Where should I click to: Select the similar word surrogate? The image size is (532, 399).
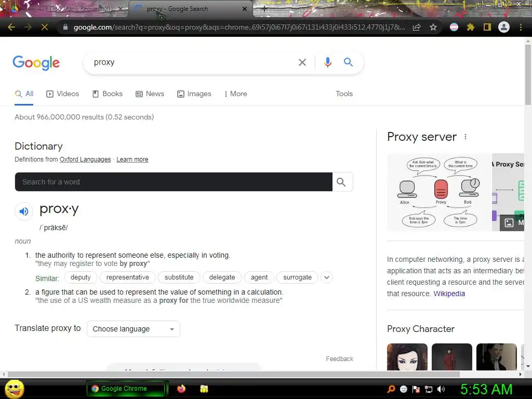pyautogui.click(x=298, y=277)
